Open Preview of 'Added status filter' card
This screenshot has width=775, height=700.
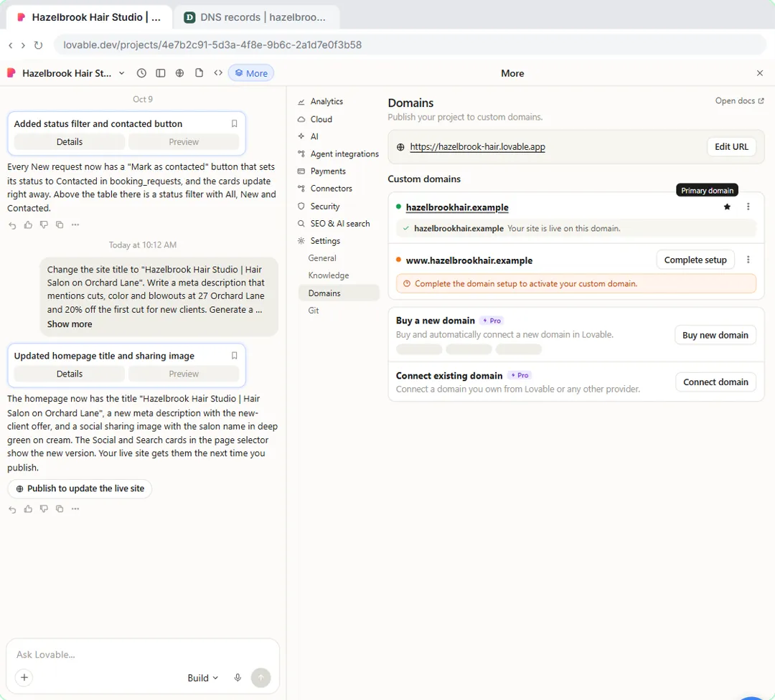184,142
